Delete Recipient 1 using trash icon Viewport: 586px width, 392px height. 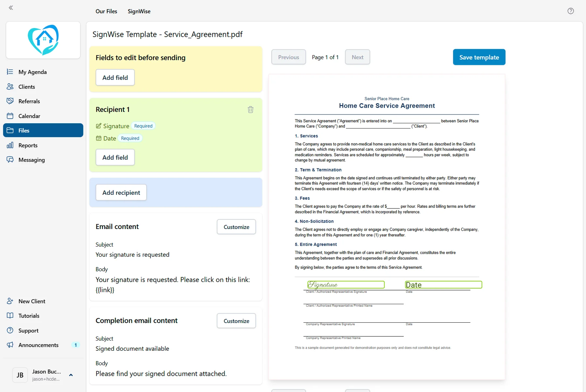point(250,110)
